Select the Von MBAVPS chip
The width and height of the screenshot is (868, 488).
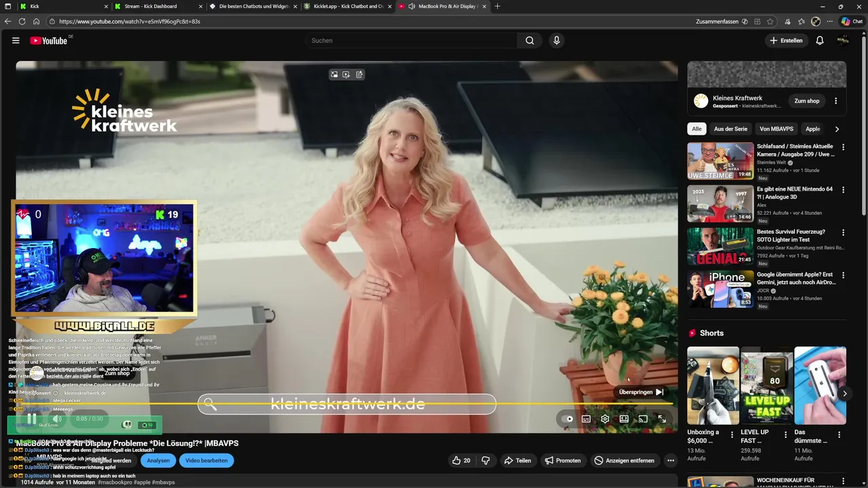click(776, 129)
